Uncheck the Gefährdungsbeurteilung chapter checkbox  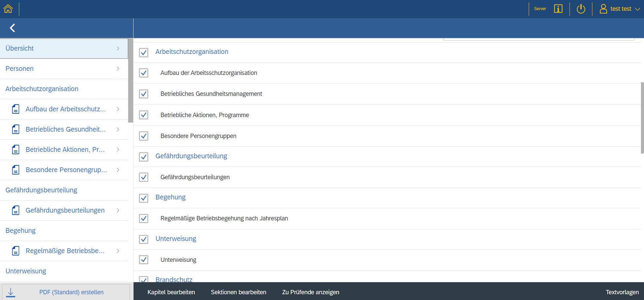[x=144, y=157]
